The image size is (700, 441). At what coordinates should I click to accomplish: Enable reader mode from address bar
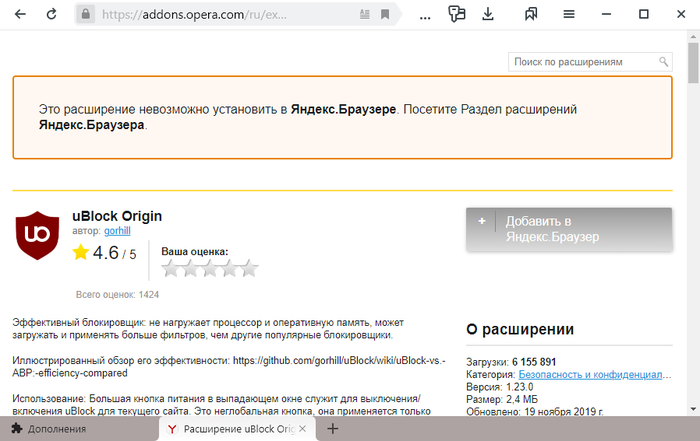point(362,15)
